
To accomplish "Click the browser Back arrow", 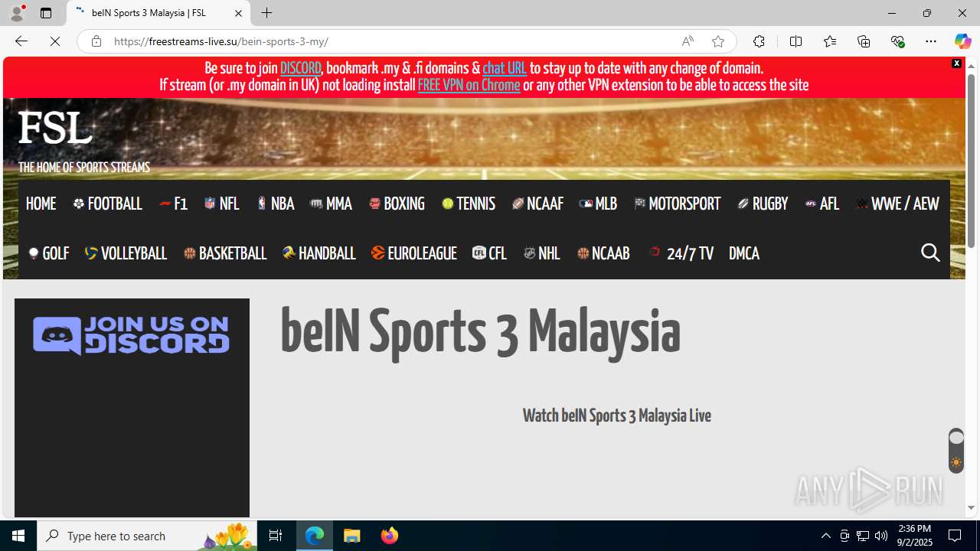I will 21,41.
